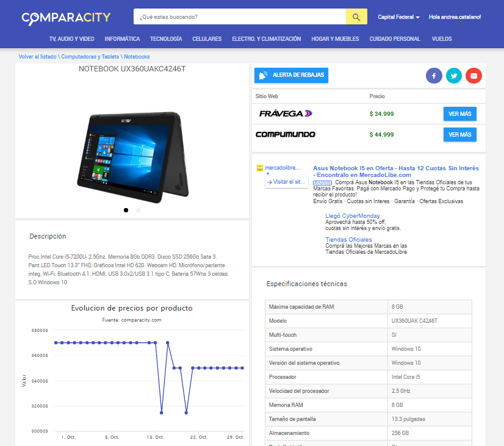This screenshot has width=504, height=446.
Task: Go back via 'Volver al listado' link
Action: (x=37, y=57)
